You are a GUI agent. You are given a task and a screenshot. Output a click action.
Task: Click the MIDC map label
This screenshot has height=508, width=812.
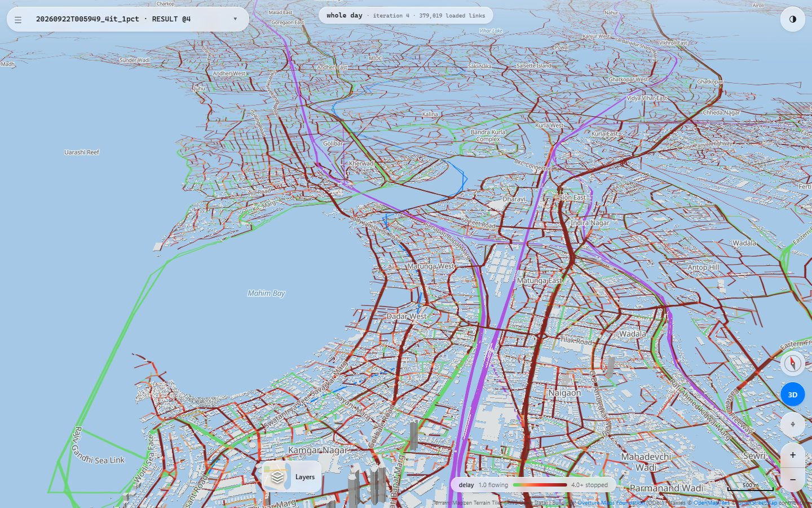pos(376,58)
